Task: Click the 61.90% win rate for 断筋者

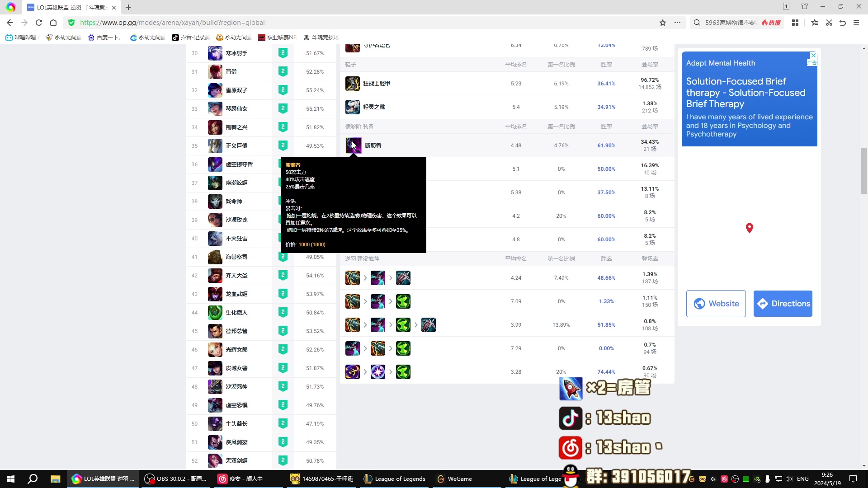Action: pos(606,145)
